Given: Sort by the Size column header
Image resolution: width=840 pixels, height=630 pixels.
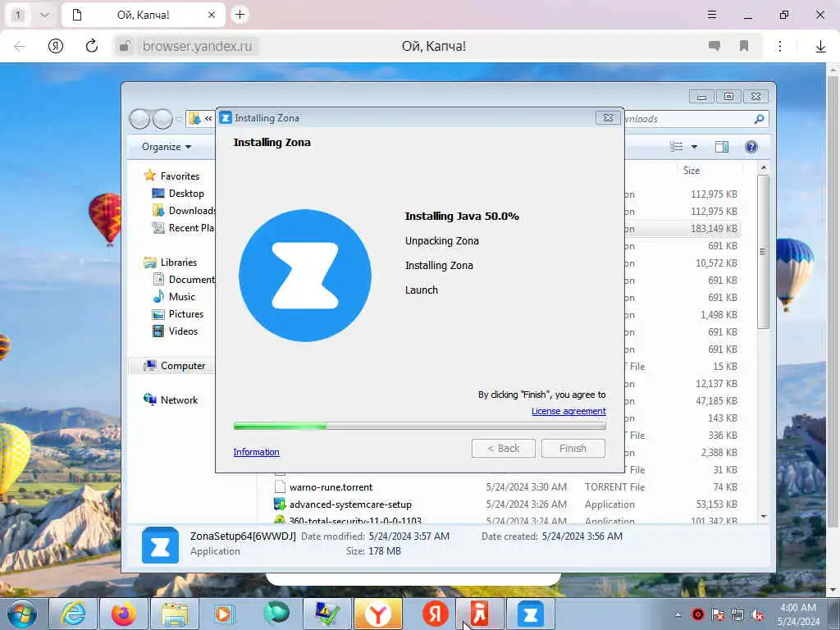Looking at the screenshot, I should 691,171.
